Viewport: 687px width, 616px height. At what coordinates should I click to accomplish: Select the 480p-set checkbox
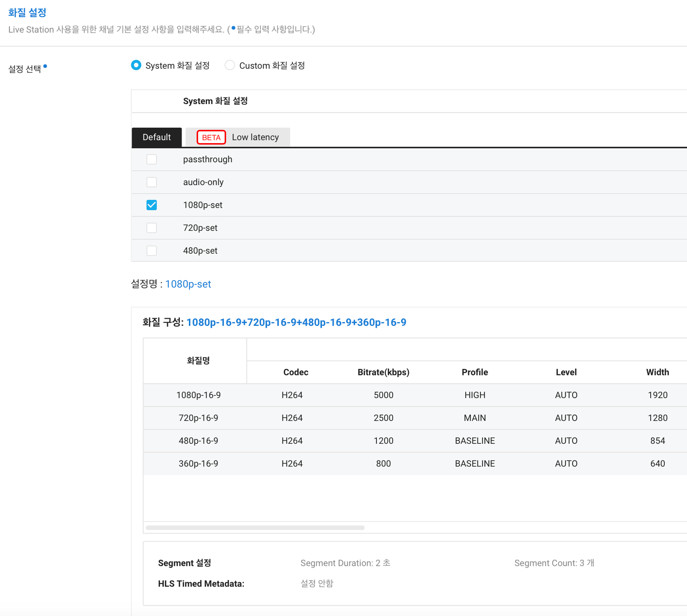click(x=151, y=251)
